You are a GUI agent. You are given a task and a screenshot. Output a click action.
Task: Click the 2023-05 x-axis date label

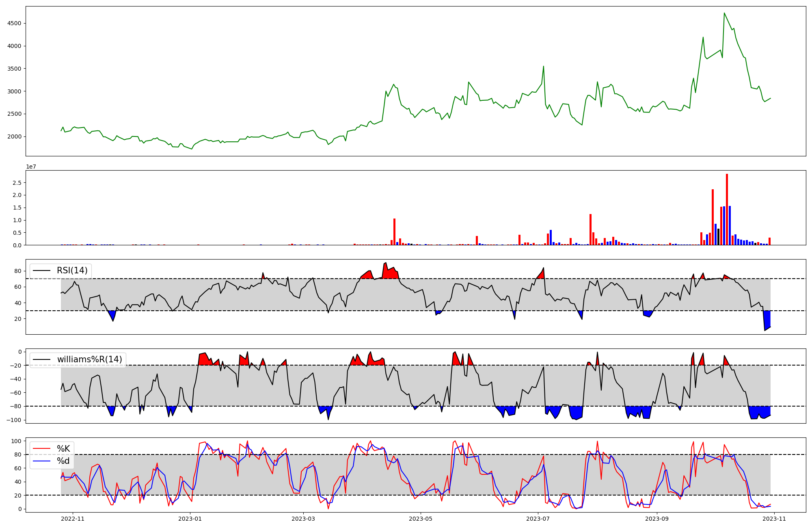tap(421, 519)
